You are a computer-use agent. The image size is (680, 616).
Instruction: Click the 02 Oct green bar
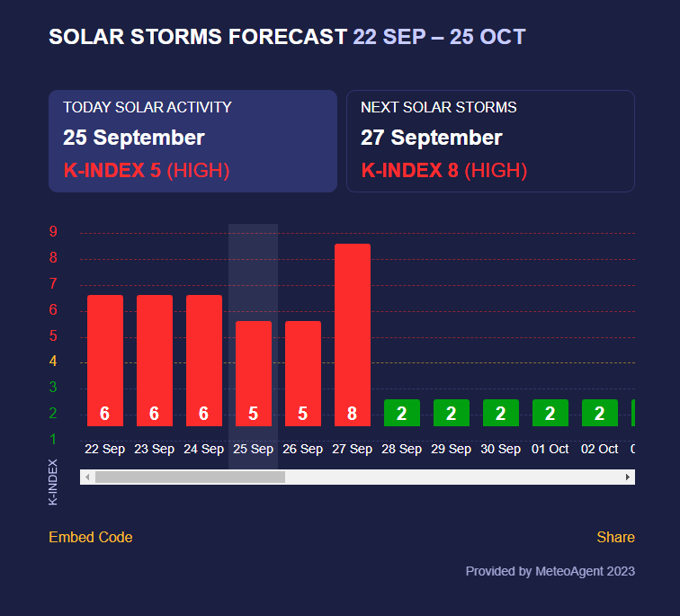coord(600,413)
